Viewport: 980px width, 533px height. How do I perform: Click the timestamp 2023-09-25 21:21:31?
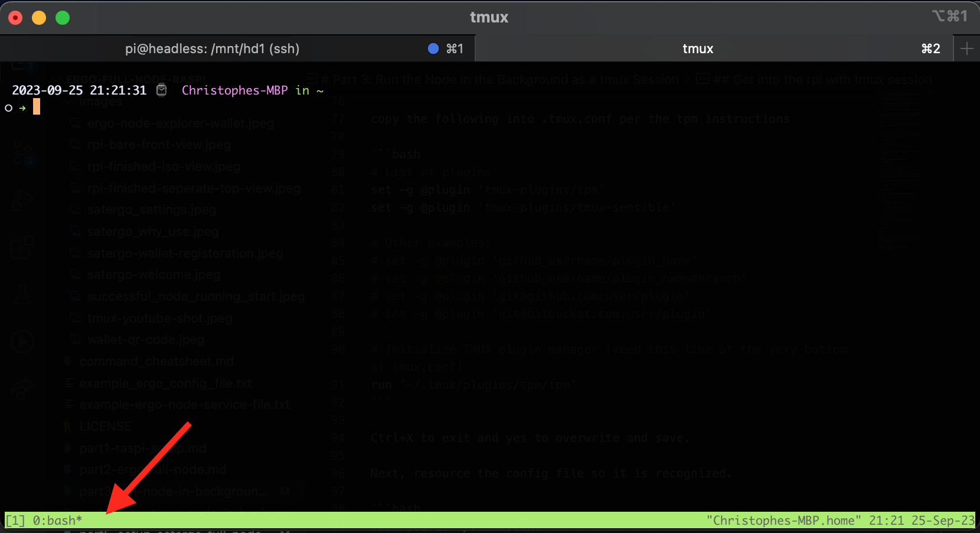click(79, 90)
